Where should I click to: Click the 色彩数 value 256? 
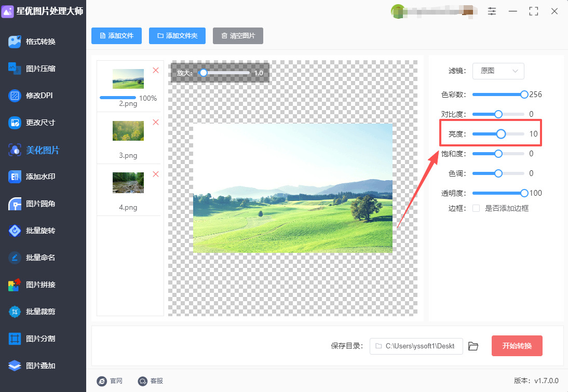click(x=535, y=94)
